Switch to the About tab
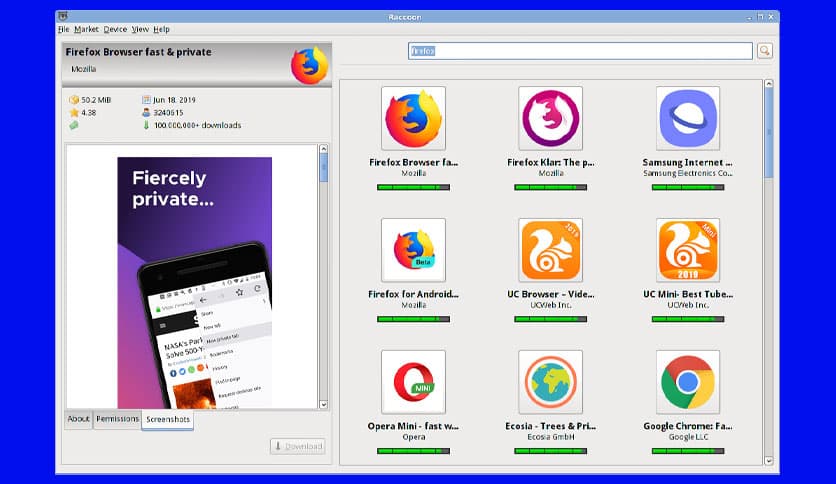The height and width of the screenshot is (484, 836). pyautogui.click(x=78, y=419)
